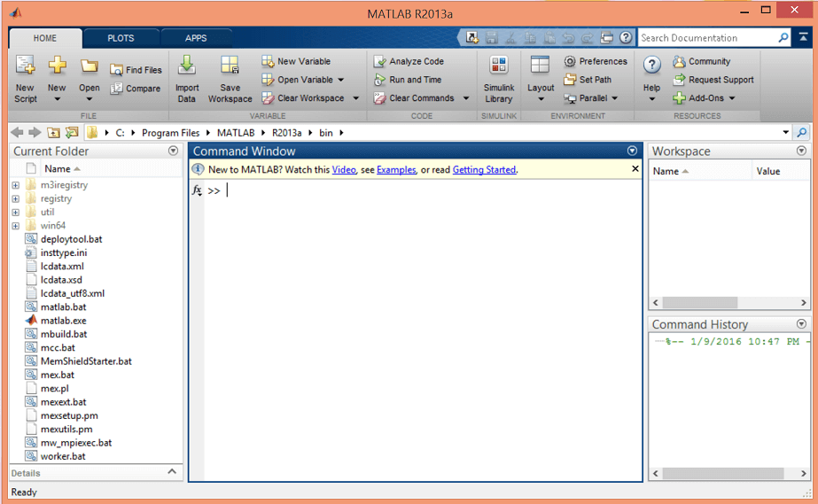Open Workspace panel actions menu

pos(802,151)
